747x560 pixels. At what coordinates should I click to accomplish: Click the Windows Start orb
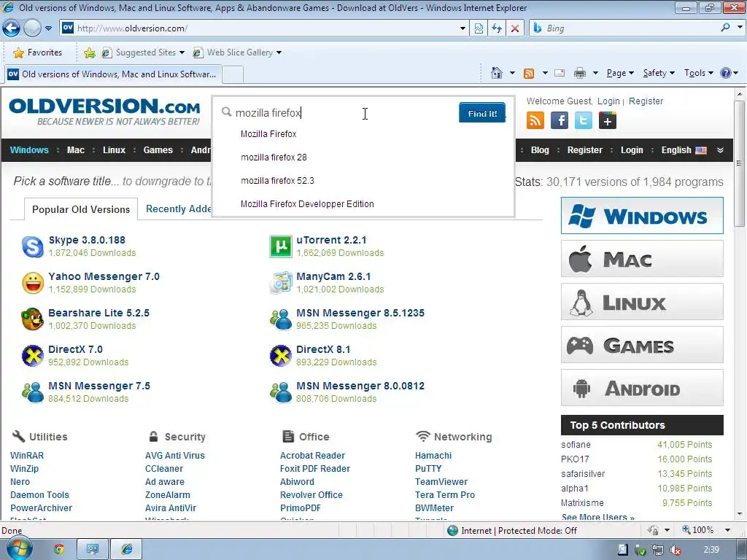(19, 548)
